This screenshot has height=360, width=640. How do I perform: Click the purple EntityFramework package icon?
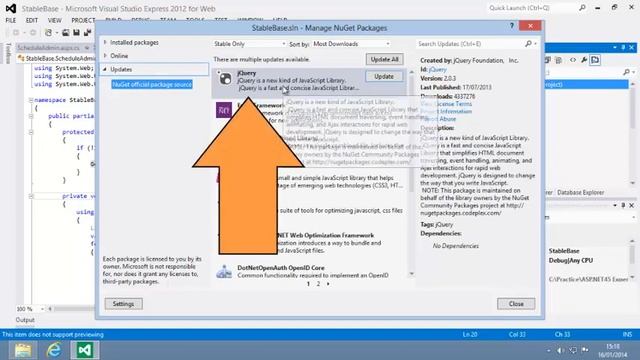(x=224, y=110)
